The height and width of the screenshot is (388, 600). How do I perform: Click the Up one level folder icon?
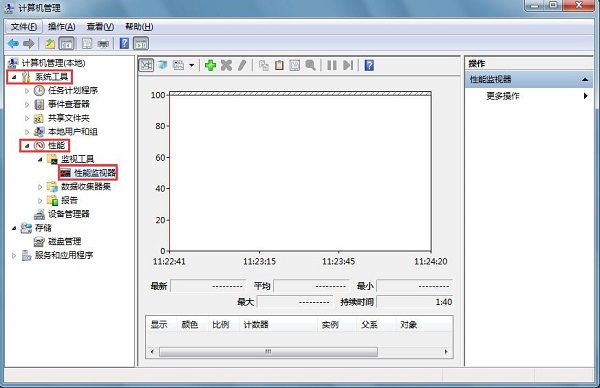[x=50, y=44]
